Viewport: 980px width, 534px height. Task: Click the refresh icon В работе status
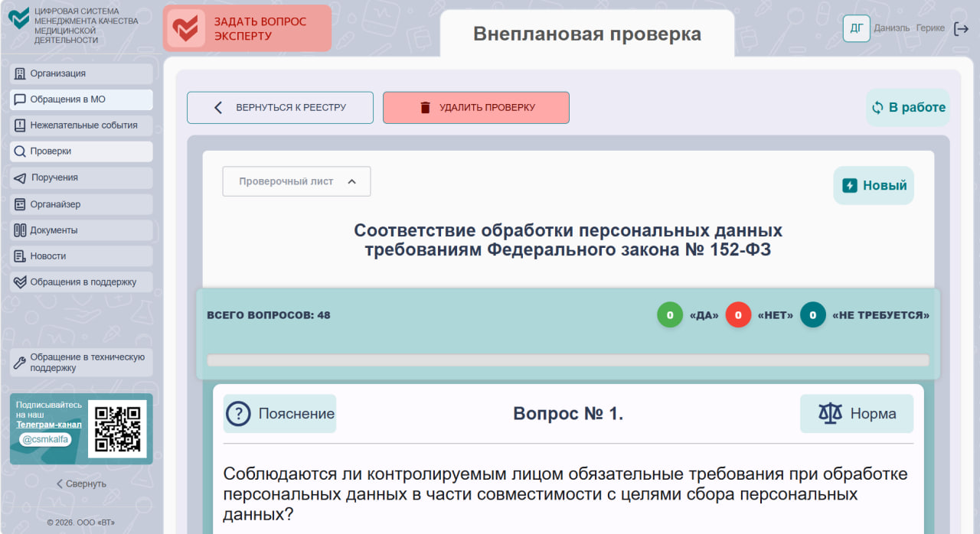click(877, 108)
